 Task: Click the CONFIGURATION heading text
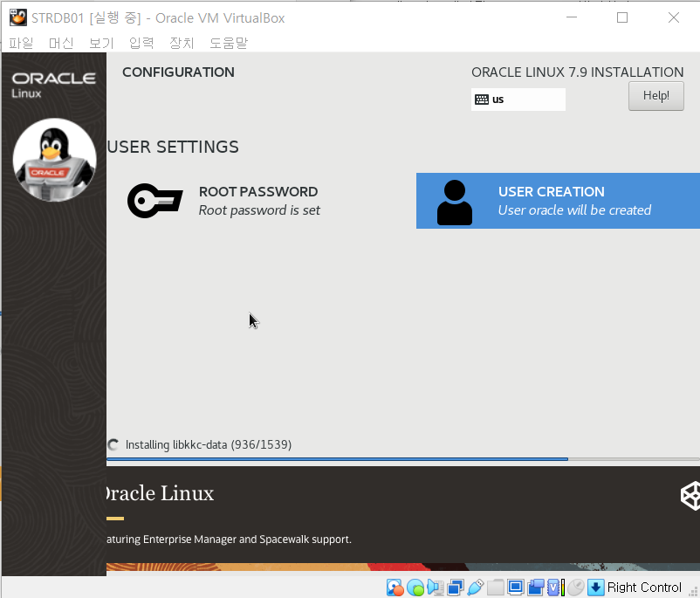[x=178, y=72]
